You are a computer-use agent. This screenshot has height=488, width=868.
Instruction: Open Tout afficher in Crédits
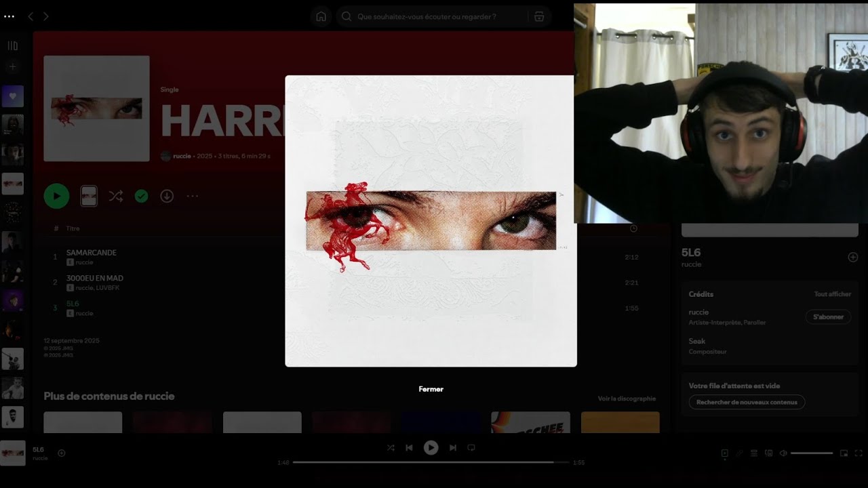pos(832,294)
